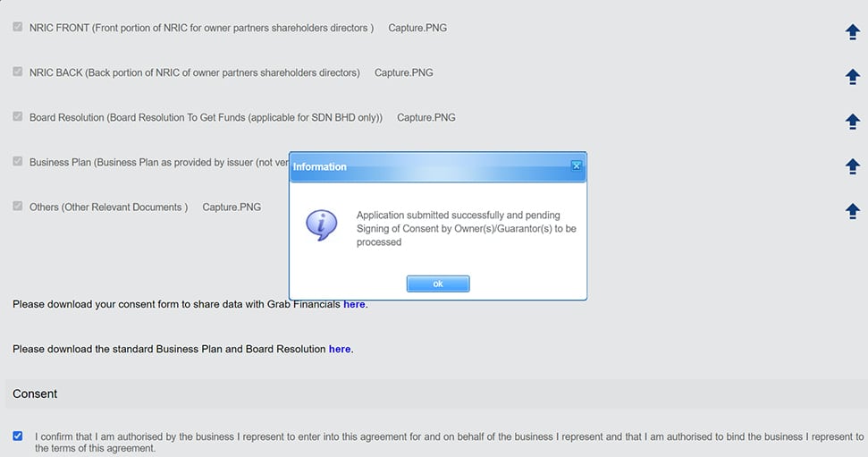Click upload arrow for Board Resolution row
Screen dimensions: 868x457
[853, 122]
